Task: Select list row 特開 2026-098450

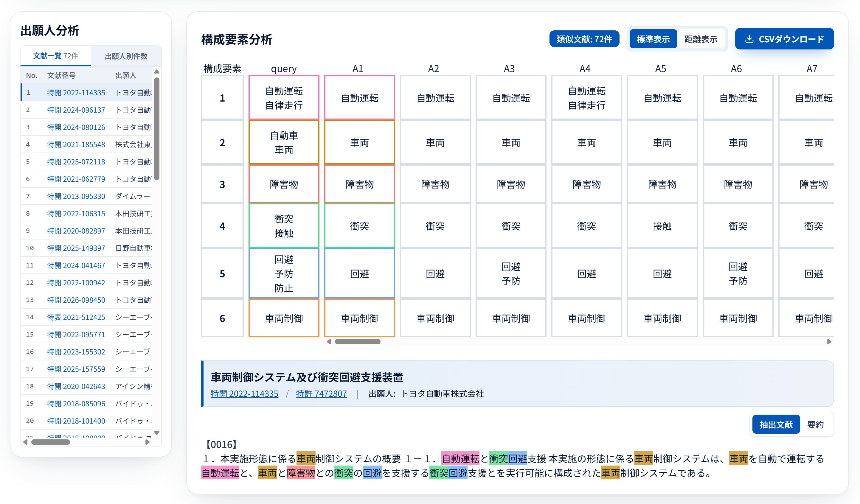Action: tap(87, 300)
